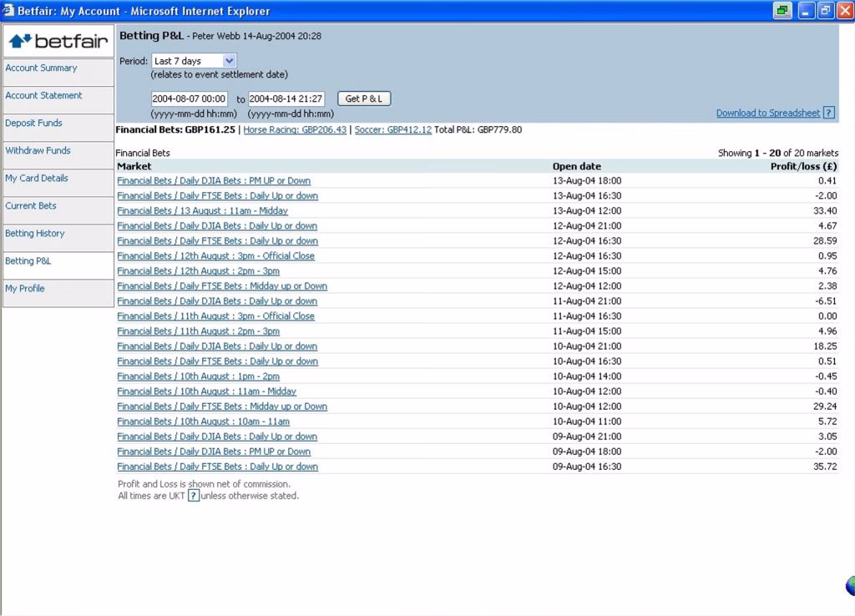Open the Soccer: GBP412.12 link
Viewport: 855px width, 616px height.
(393, 129)
